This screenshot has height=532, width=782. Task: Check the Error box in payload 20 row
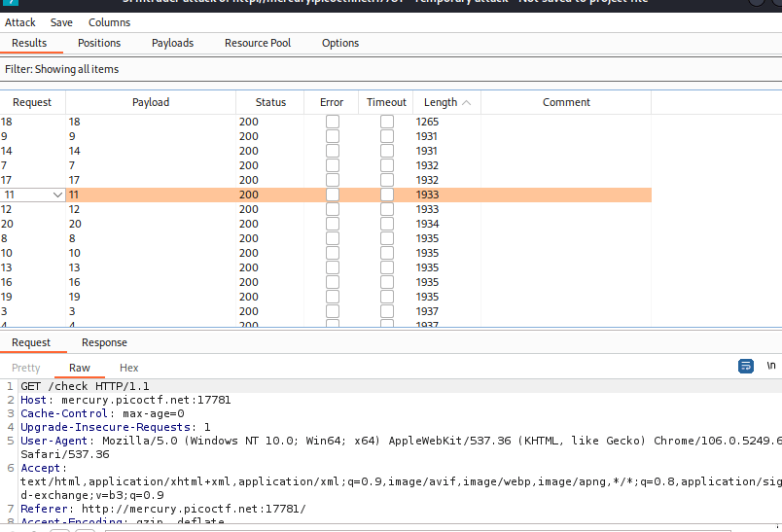click(333, 224)
